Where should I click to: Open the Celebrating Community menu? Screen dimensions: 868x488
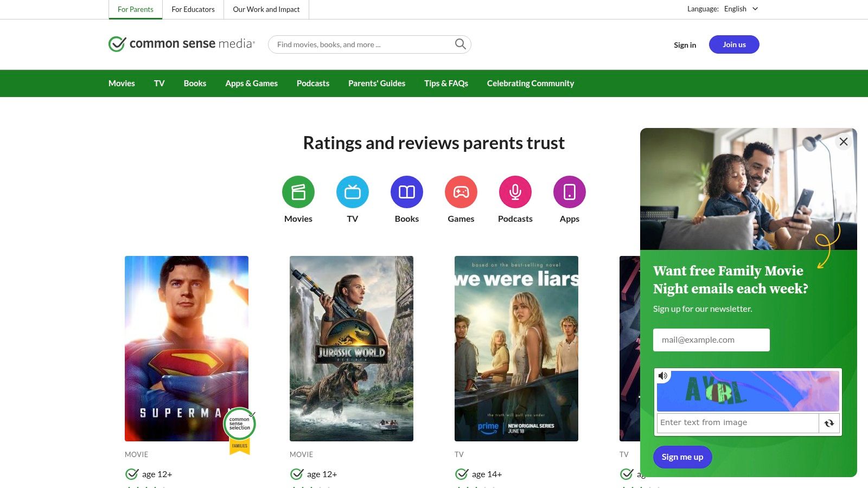click(531, 84)
